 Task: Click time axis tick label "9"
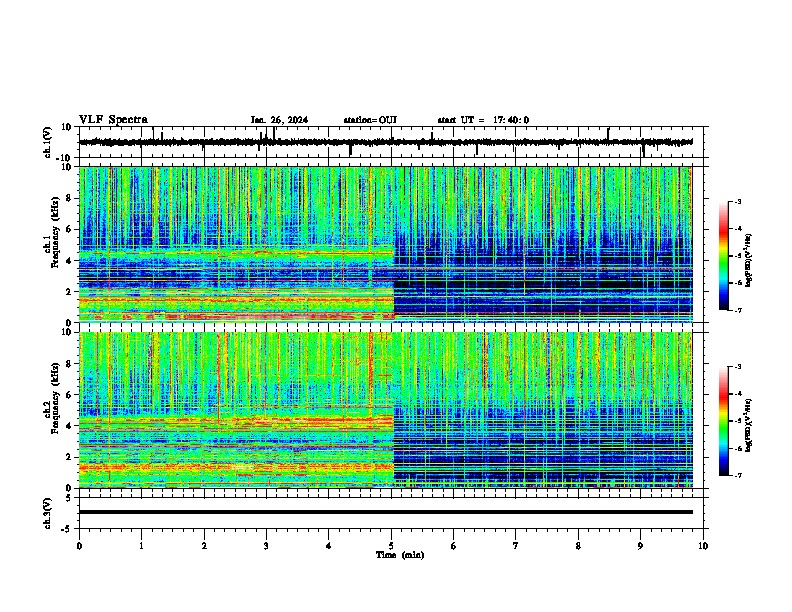pos(640,546)
